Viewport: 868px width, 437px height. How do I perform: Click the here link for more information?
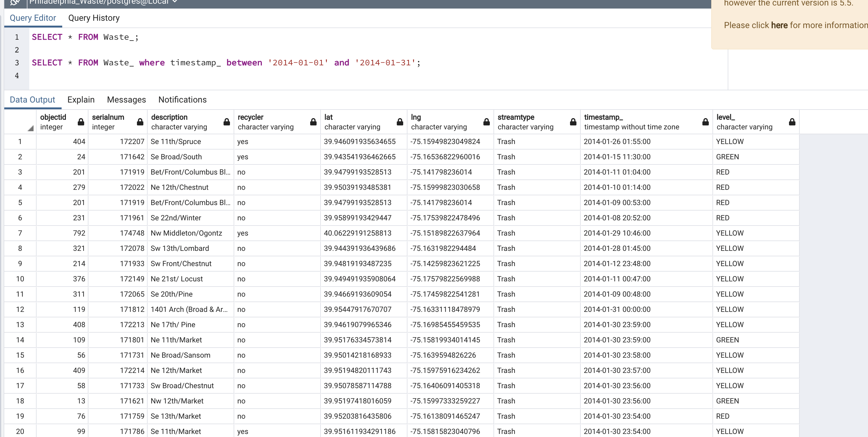coord(779,25)
